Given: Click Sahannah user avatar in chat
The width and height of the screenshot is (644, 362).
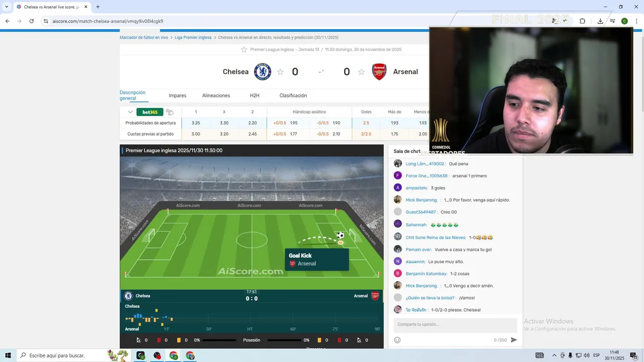Looking at the screenshot, I should tap(397, 224).
